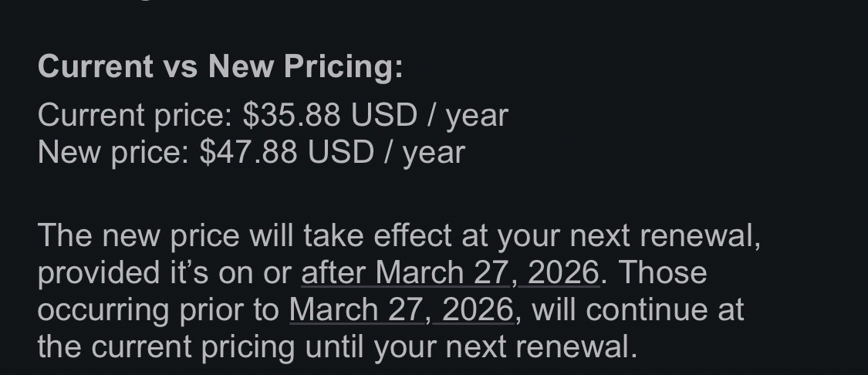Click the "New price:" label text
The width and height of the screenshot is (868, 375).
click(x=113, y=152)
